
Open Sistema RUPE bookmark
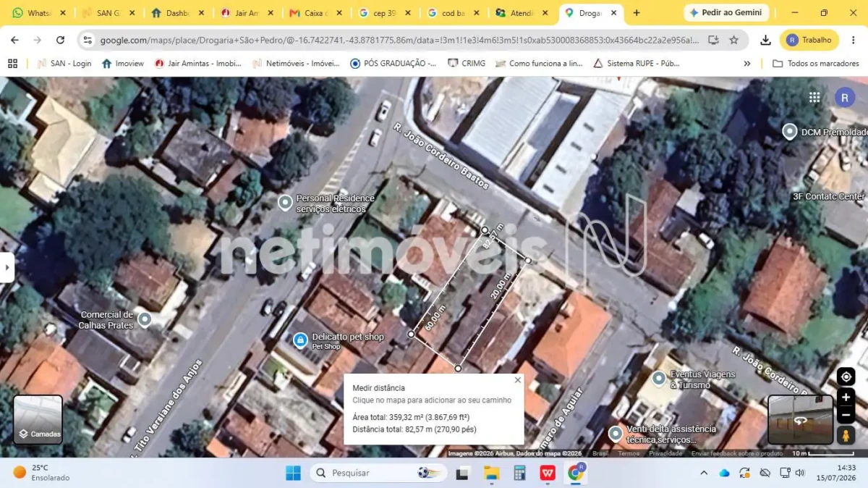pyautogui.click(x=637, y=64)
